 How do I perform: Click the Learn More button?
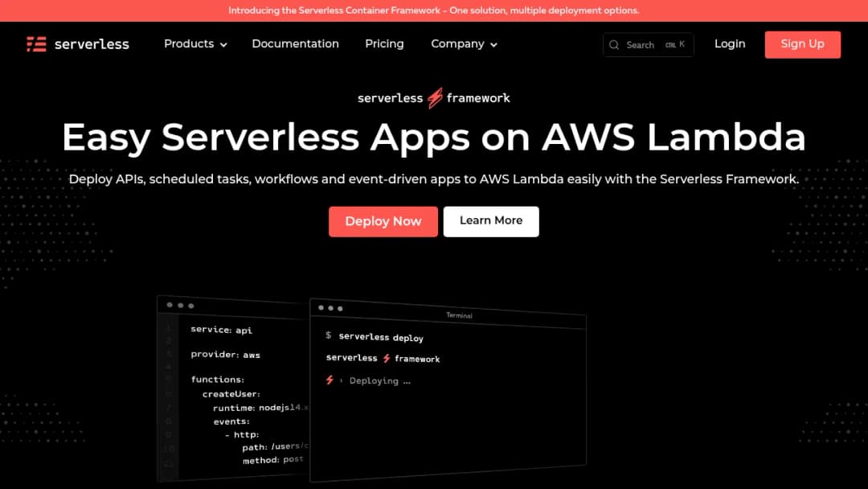[491, 221]
